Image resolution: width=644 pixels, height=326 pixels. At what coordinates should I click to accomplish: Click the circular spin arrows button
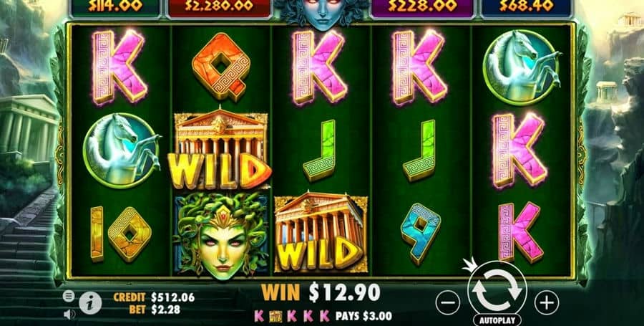tap(497, 290)
